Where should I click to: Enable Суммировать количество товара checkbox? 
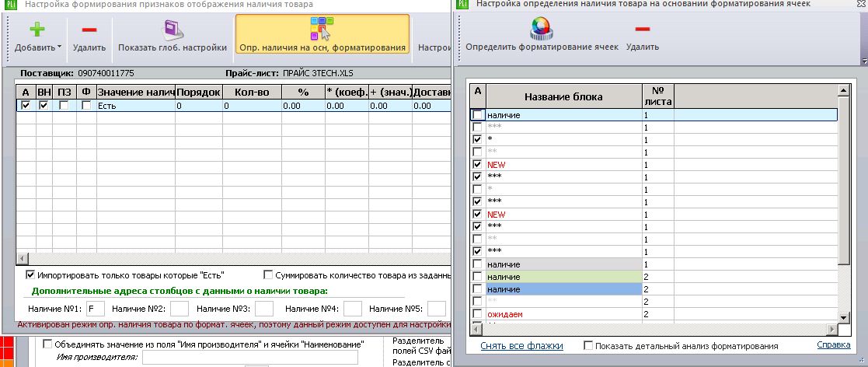(x=268, y=274)
